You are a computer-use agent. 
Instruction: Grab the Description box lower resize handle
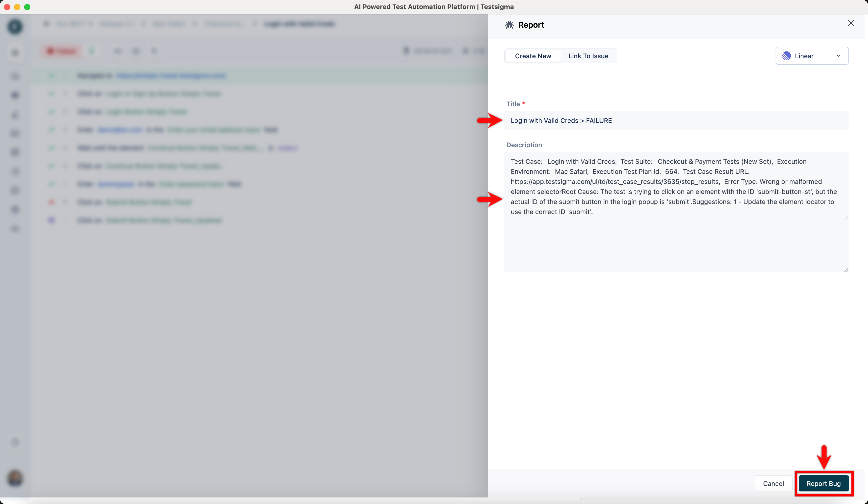[x=846, y=269]
